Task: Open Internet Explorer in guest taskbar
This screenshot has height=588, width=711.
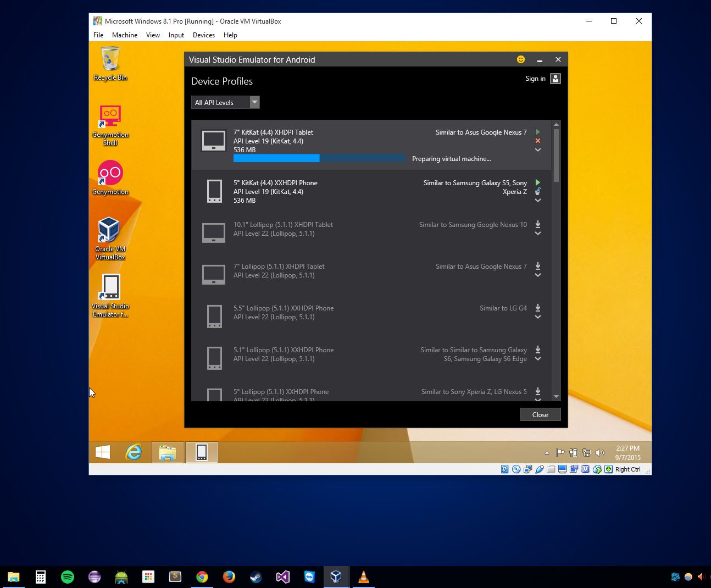Action: [x=134, y=452]
